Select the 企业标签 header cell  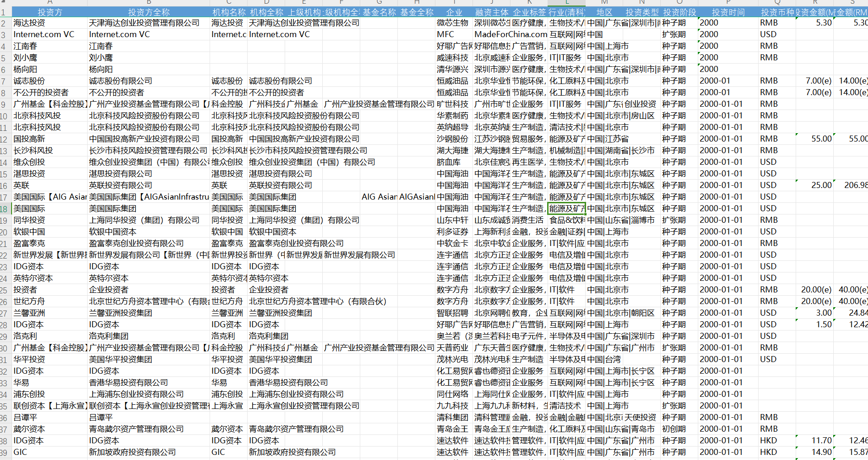pos(529,12)
